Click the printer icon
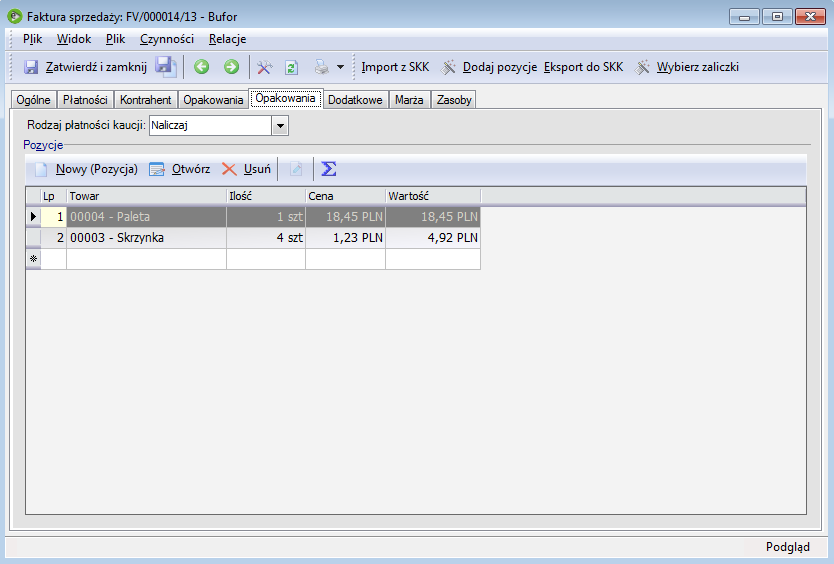 click(x=321, y=68)
